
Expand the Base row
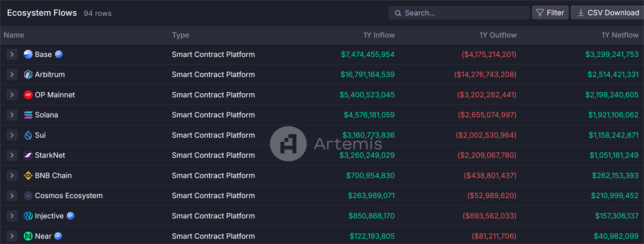coord(12,54)
